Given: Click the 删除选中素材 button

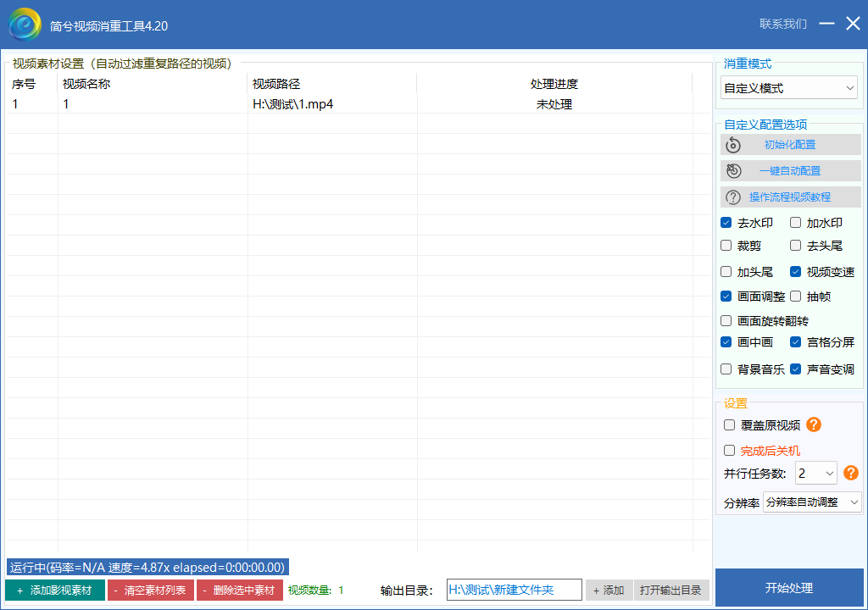Looking at the screenshot, I should tap(240, 590).
